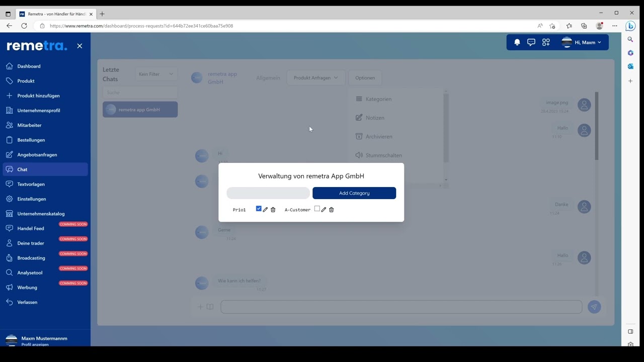Click Suche chat search field
This screenshot has height=362, width=644.
[x=140, y=93]
